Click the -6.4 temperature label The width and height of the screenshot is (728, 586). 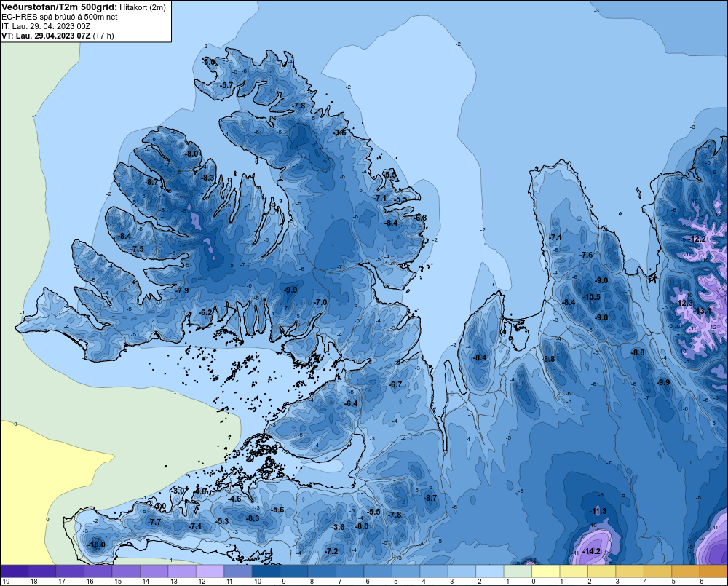(x=352, y=403)
